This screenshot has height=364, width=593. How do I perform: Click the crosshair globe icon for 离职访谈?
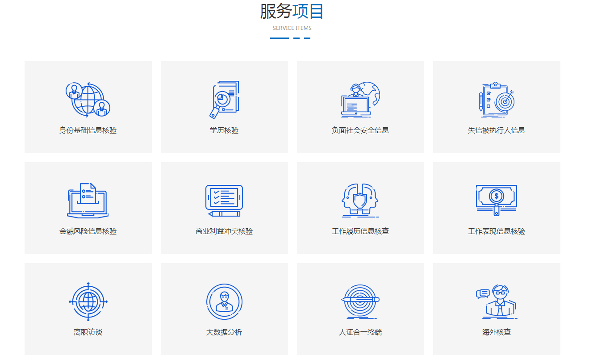click(88, 301)
